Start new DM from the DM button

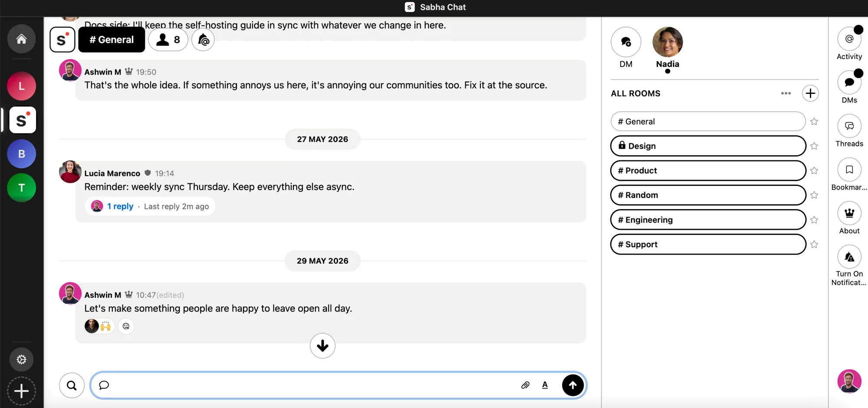click(626, 42)
